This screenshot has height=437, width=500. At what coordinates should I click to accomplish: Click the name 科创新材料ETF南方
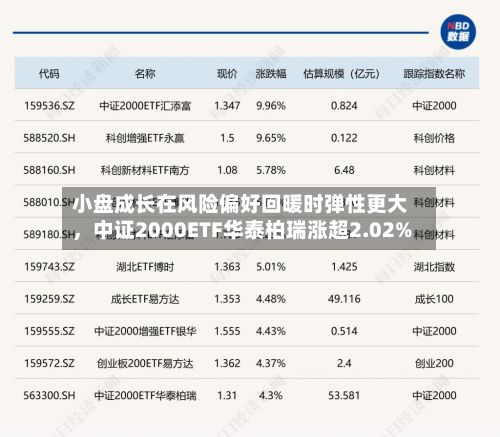pos(145,170)
